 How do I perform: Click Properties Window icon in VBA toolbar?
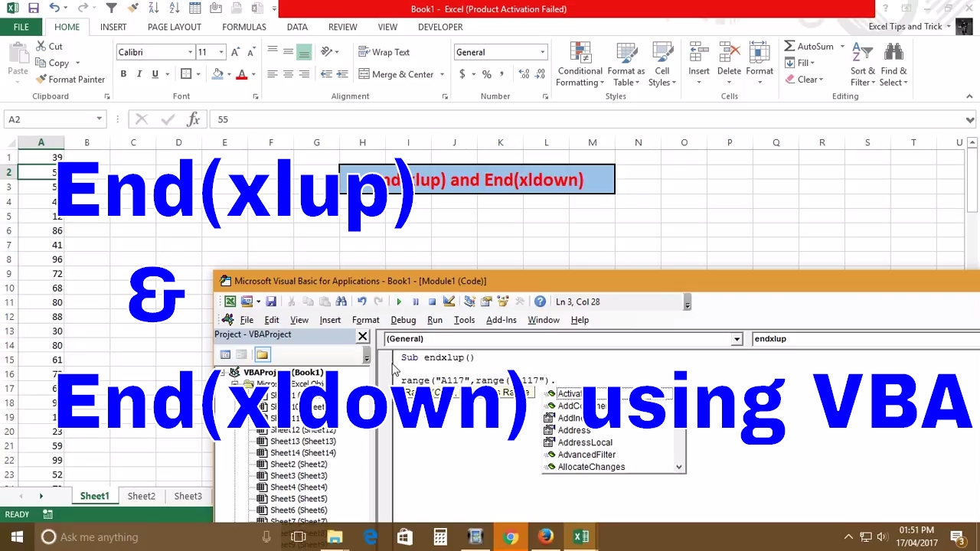click(x=486, y=302)
